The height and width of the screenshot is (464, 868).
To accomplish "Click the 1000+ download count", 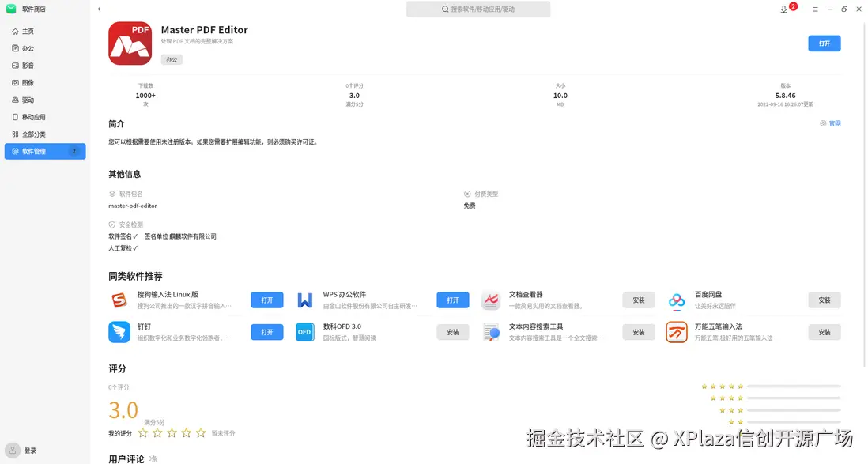I will click(x=145, y=96).
